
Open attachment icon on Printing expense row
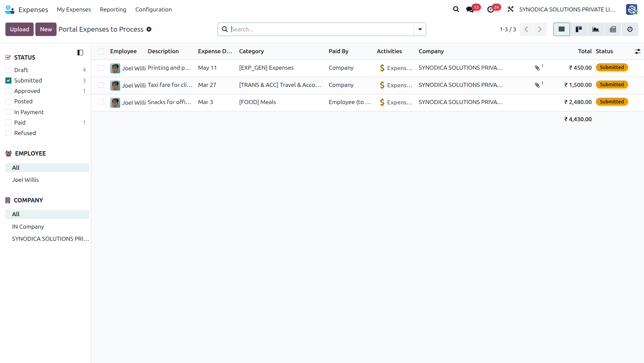(537, 68)
